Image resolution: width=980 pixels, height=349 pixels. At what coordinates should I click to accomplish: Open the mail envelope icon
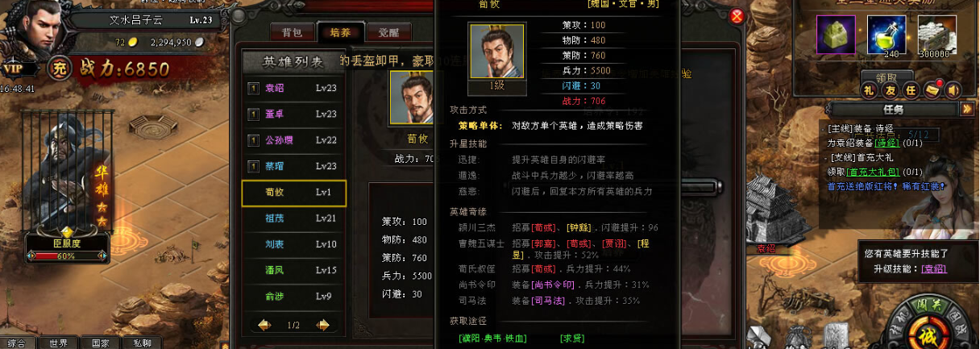tap(933, 89)
